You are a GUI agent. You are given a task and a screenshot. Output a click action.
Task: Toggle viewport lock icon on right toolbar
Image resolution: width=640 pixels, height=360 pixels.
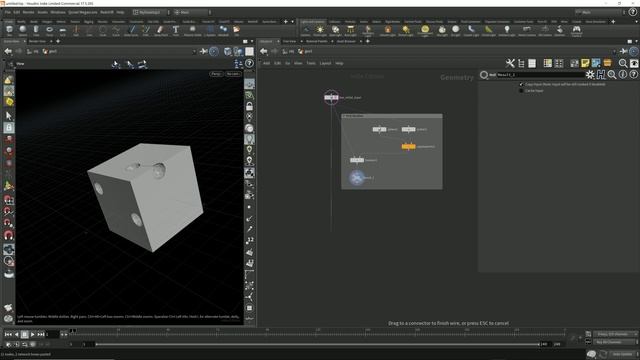[x=249, y=107]
